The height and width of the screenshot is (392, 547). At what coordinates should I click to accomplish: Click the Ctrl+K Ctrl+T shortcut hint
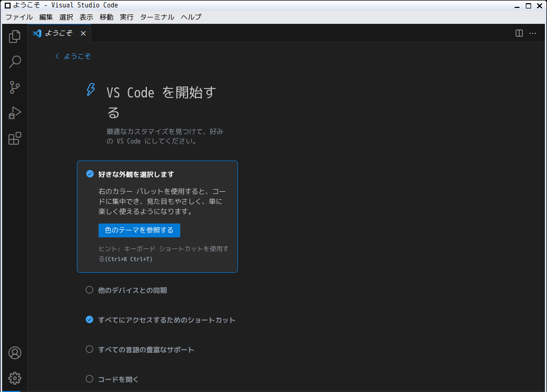[x=129, y=259]
